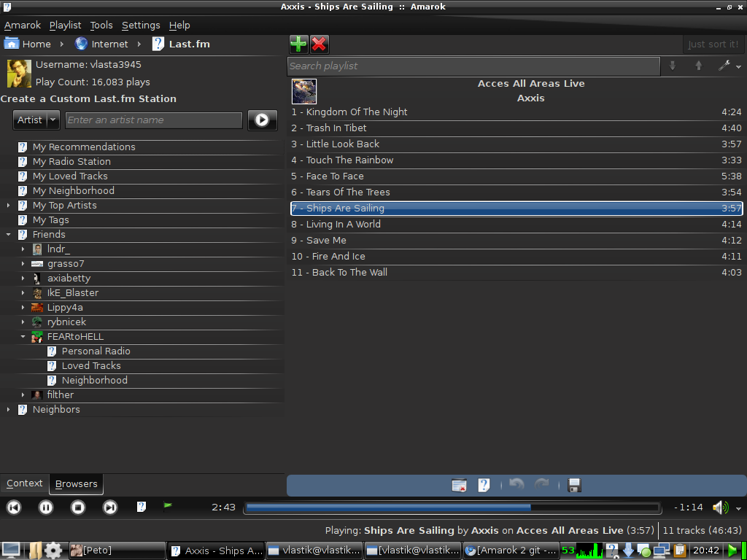Switch to the Browsers tab

76,484
